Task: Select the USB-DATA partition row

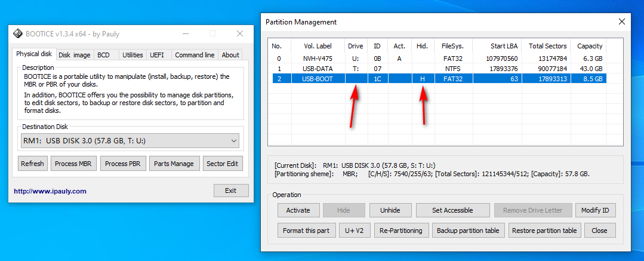Action: (439, 69)
